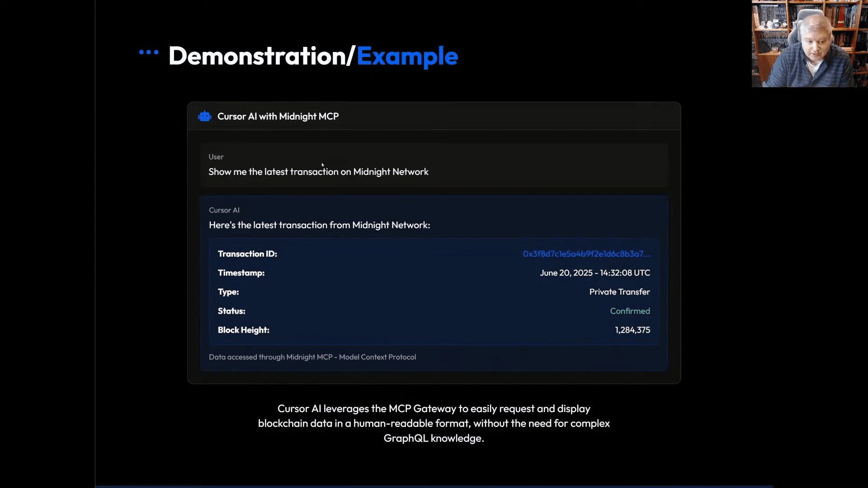This screenshot has width=868, height=488.
Task: Click the Confirmed status text
Action: 630,311
